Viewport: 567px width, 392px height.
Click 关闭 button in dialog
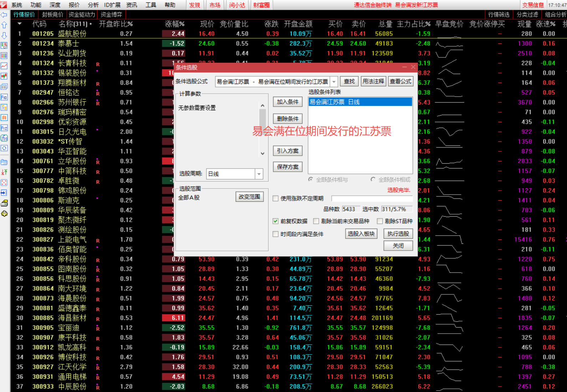pyautogui.click(x=398, y=246)
